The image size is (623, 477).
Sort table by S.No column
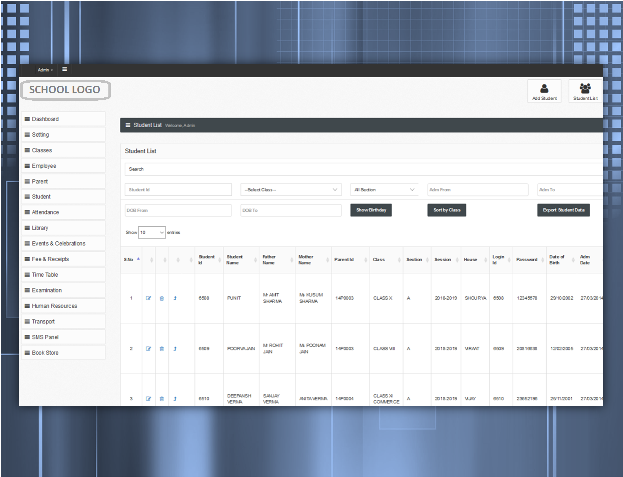pos(132,260)
